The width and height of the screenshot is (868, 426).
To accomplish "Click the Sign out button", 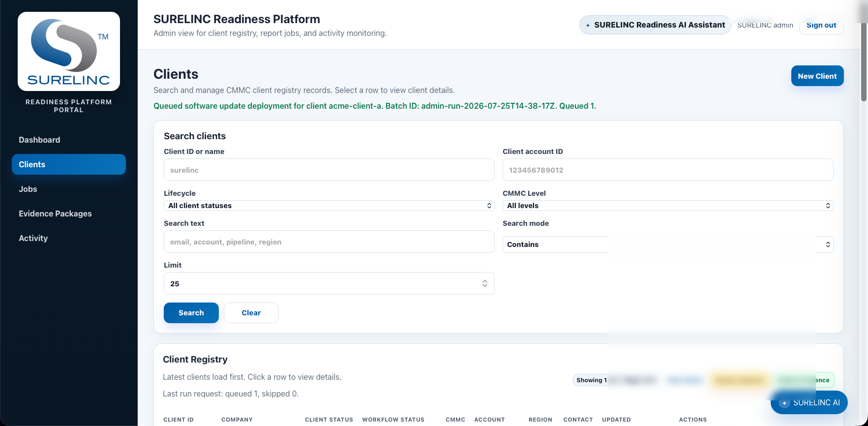I will coord(821,25).
